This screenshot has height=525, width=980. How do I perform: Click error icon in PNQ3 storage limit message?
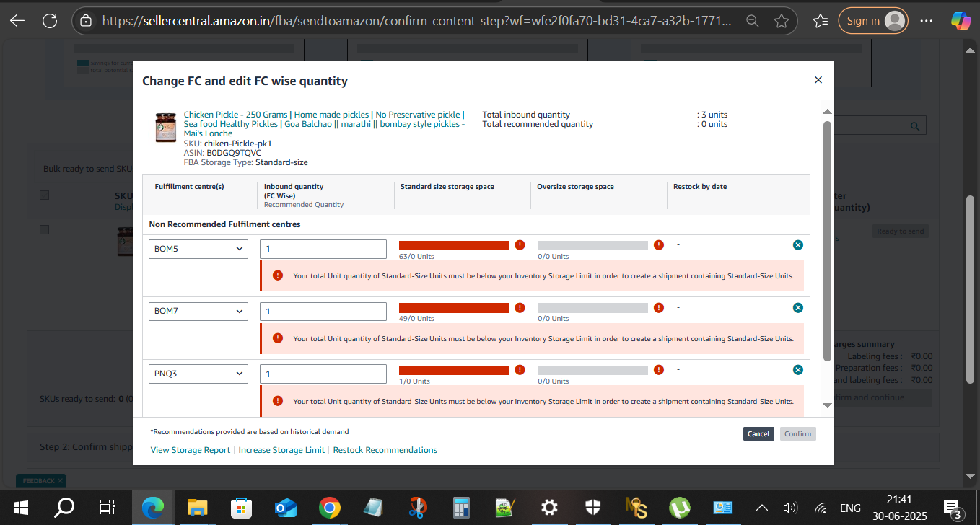point(278,401)
